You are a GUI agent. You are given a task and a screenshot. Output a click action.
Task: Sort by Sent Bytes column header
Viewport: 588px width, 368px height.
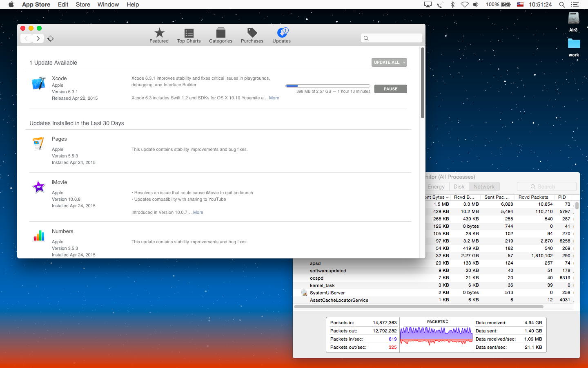[x=436, y=197]
